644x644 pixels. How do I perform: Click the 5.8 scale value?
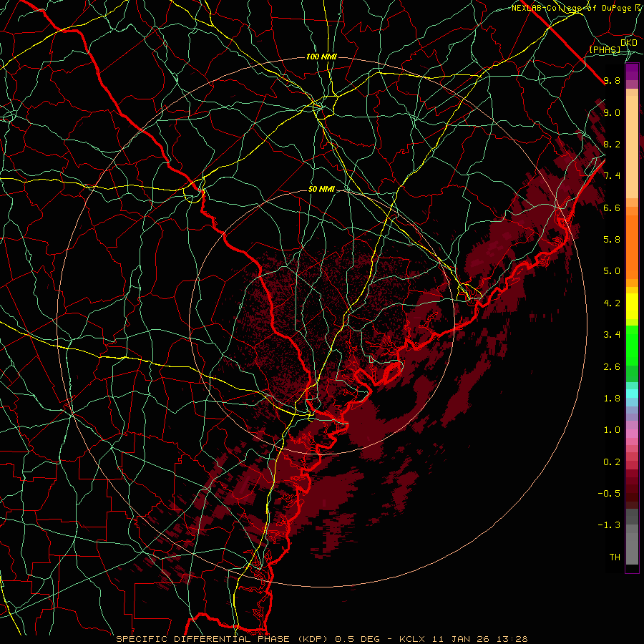[612, 240]
